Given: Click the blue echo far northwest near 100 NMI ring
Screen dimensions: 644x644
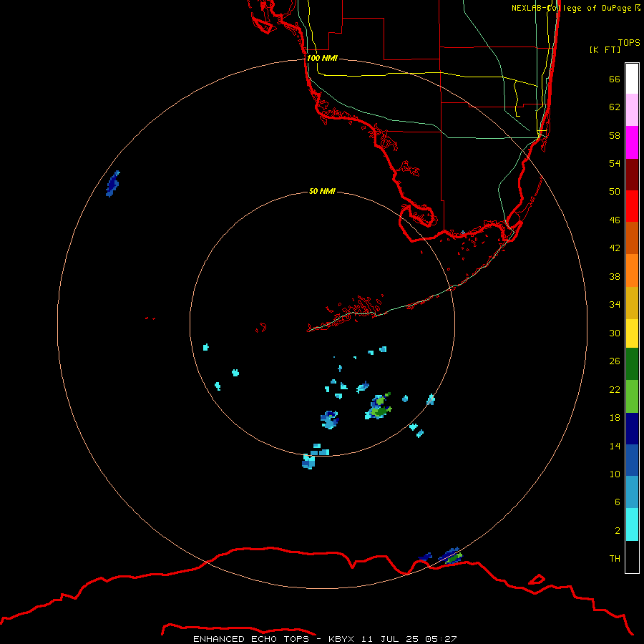Looking at the screenshot, I should (x=112, y=184).
